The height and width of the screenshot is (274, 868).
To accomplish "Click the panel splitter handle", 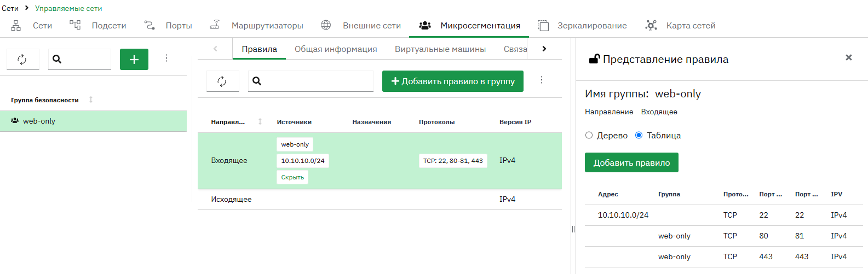I will coord(573,229).
